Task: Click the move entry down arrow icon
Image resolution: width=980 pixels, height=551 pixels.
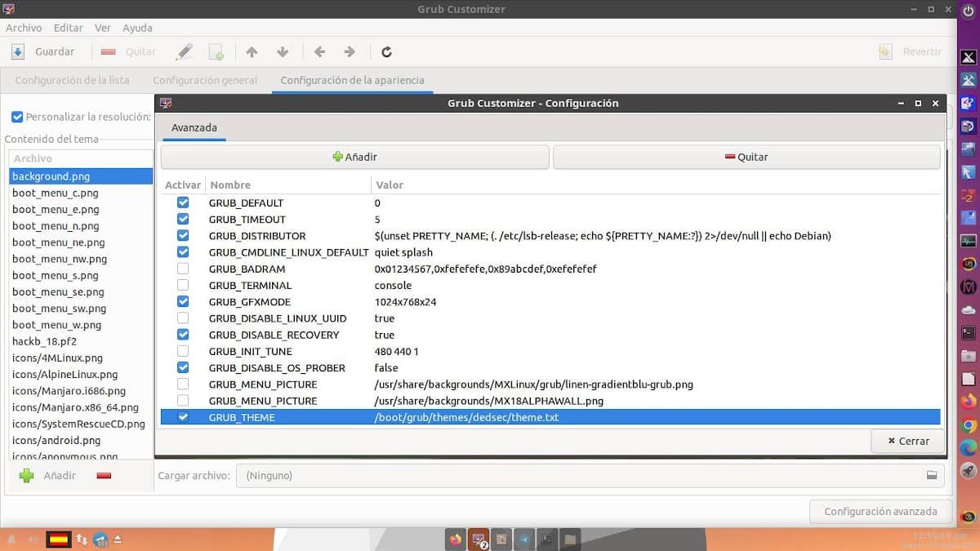Action: pyautogui.click(x=283, y=51)
